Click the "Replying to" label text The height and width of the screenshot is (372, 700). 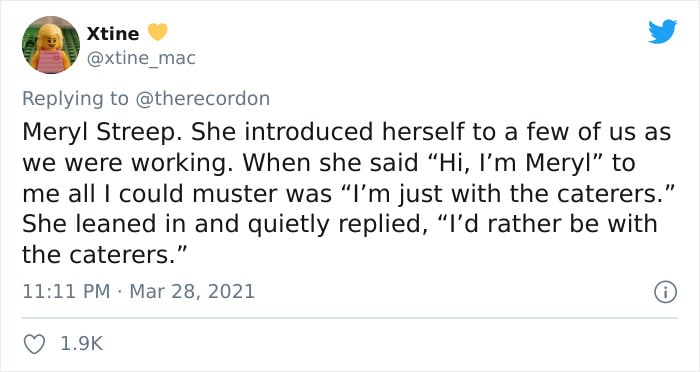pos(75,99)
